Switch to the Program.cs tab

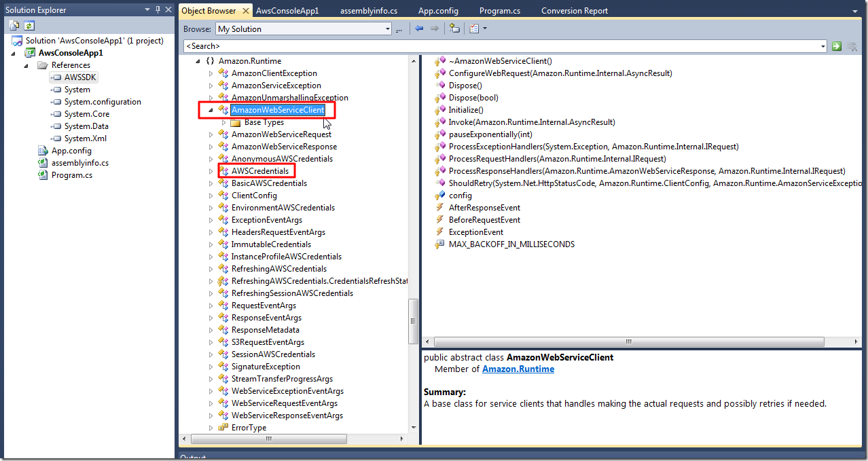tap(500, 11)
